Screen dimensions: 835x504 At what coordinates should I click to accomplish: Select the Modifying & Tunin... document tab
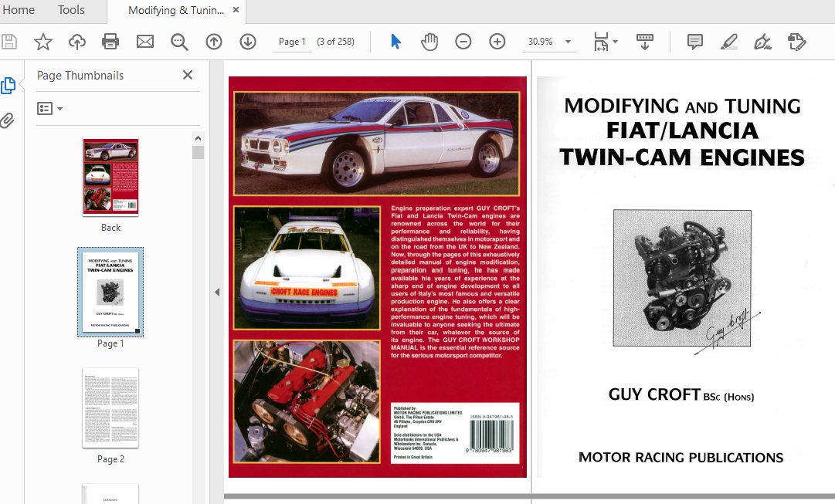coord(176,10)
